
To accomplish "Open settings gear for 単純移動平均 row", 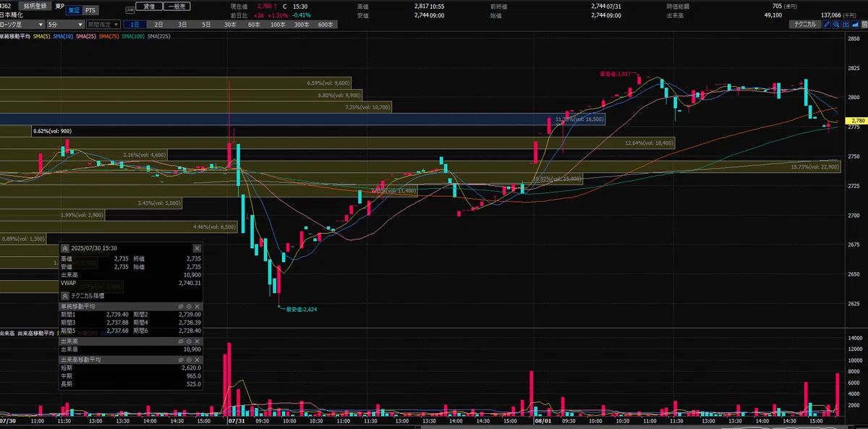I will (x=189, y=307).
